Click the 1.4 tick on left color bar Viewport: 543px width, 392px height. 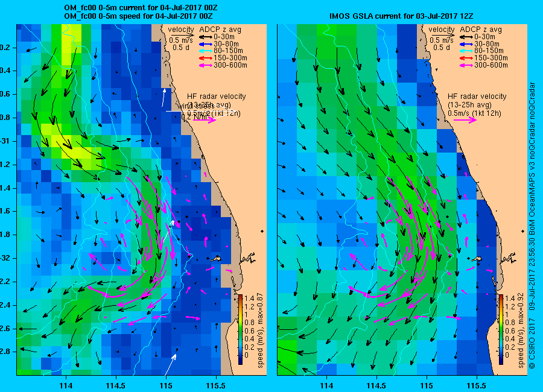pos(249,299)
